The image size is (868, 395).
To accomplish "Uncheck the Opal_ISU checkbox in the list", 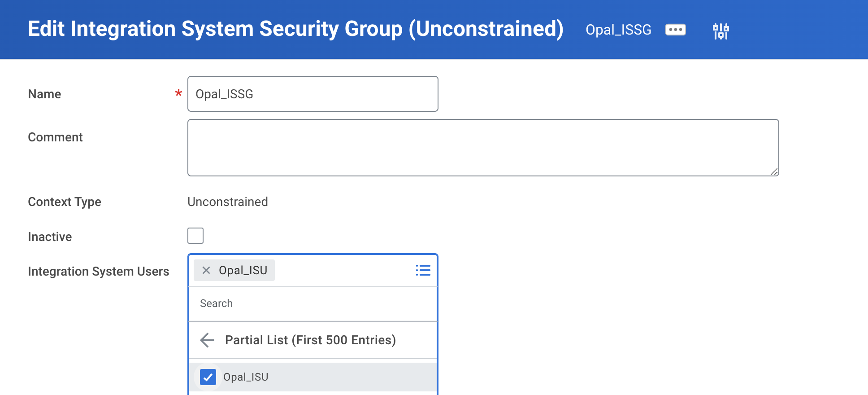I will tap(208, 377).
